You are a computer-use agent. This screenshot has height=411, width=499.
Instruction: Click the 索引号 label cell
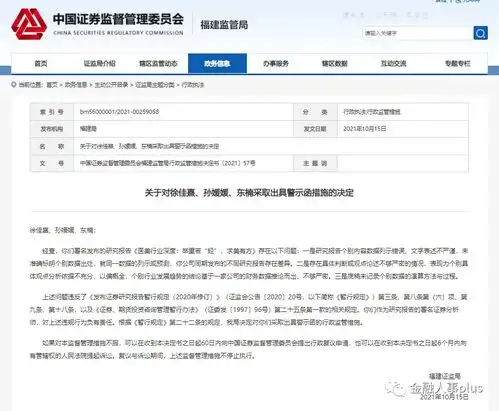tap(52, 112)
